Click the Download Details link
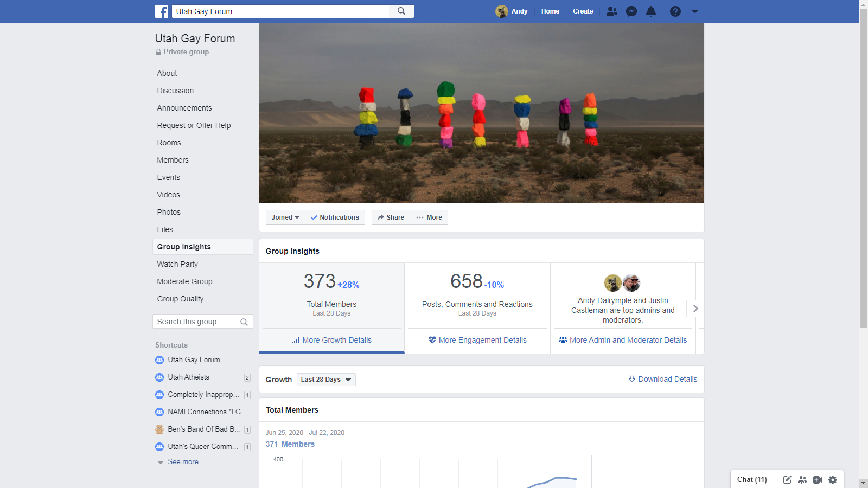 click(662, 379)
